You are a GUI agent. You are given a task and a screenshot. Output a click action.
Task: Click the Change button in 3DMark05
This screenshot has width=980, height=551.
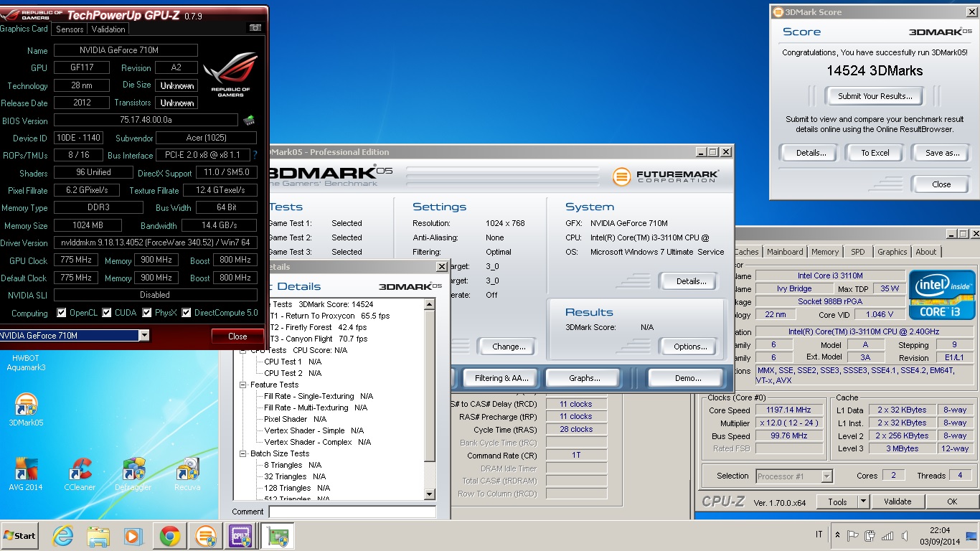[509, 347]
